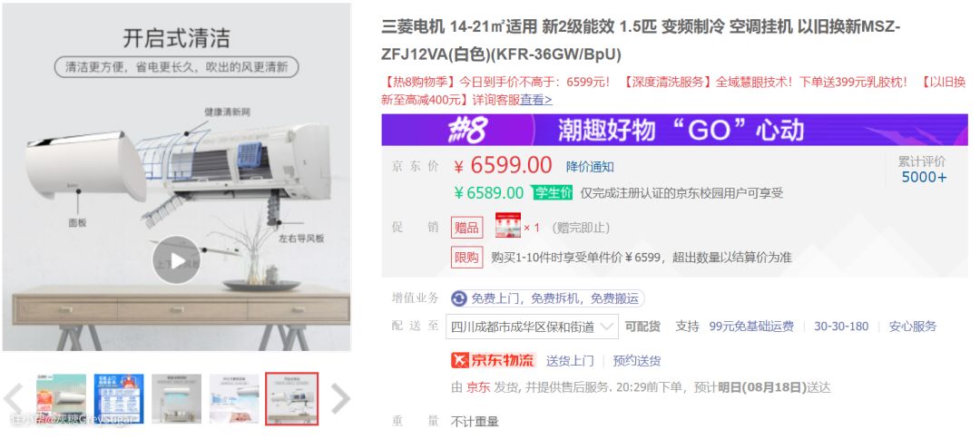Open the 5000+ cumulative reviews

coord(924,178)
